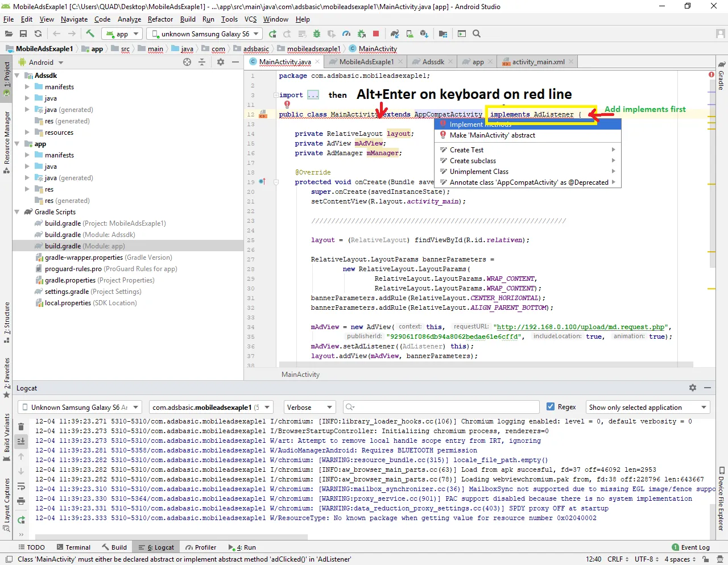Screen dimensions: 728x565
Task: Click the logcat search input field
Action: tap(444, 407)
